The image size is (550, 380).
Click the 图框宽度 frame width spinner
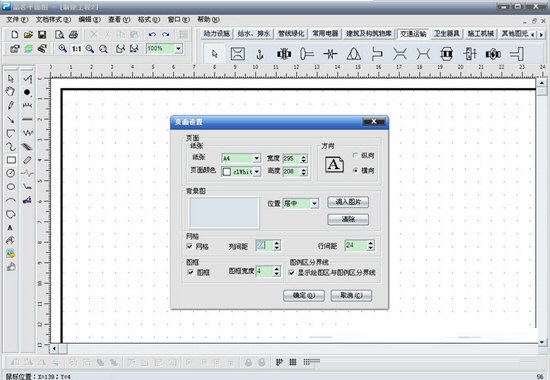tap(277, 271)
